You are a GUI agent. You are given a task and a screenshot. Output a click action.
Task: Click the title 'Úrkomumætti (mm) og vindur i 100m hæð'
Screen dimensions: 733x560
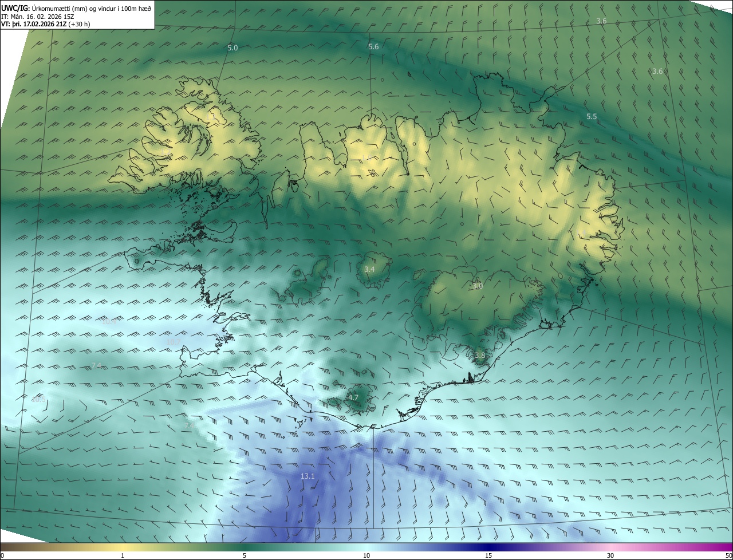92,7
